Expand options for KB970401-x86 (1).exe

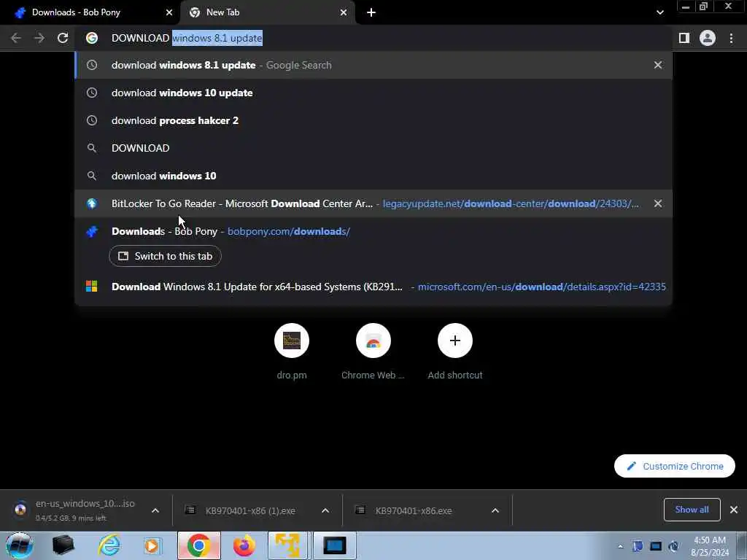325,510
